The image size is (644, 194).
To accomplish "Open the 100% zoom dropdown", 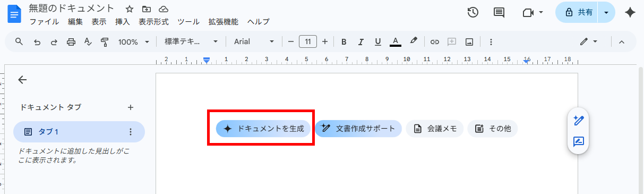I will (x=133, y=41).
